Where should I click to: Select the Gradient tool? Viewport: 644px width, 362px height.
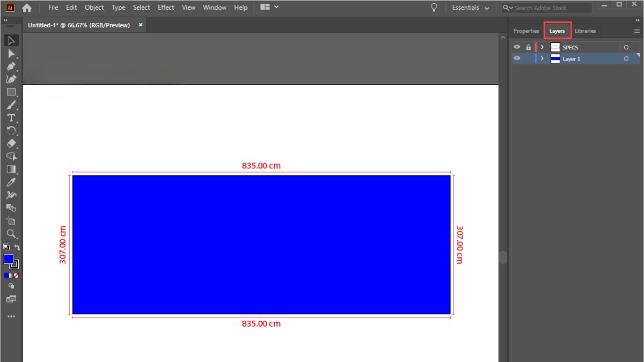pyautogui.click(x=11, y=169)
